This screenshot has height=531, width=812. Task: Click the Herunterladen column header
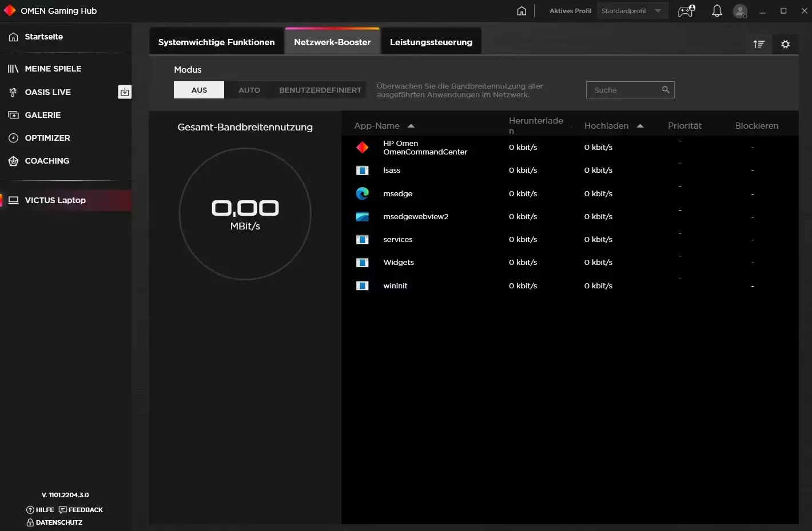click(536, 125)
